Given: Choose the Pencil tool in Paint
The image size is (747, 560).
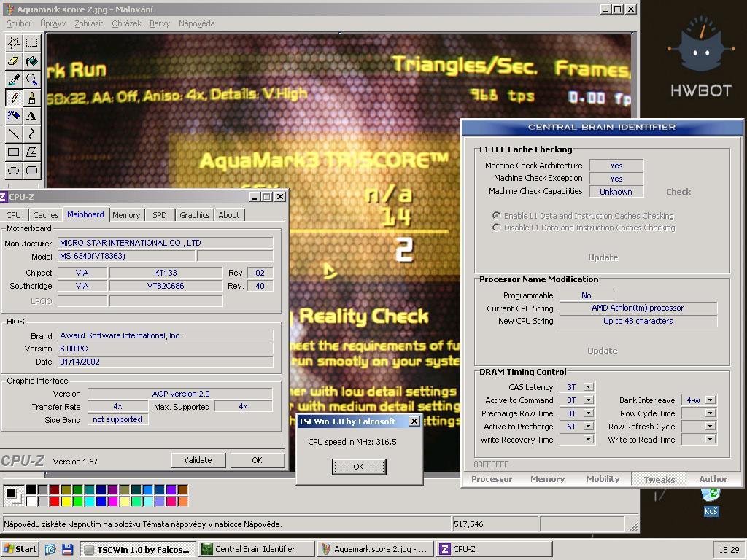Looking at the screenshot, I should point(14,98).
